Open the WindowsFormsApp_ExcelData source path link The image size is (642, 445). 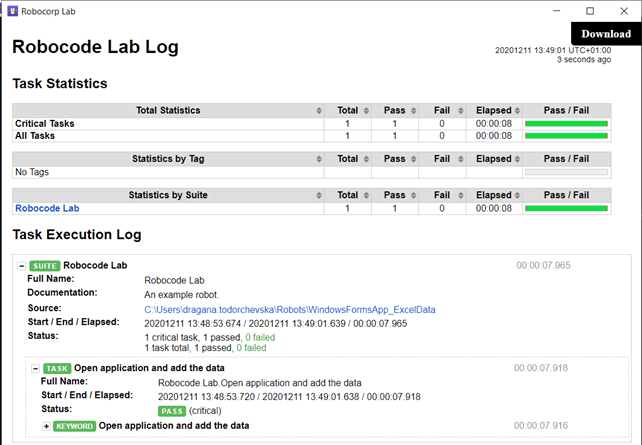290,310
